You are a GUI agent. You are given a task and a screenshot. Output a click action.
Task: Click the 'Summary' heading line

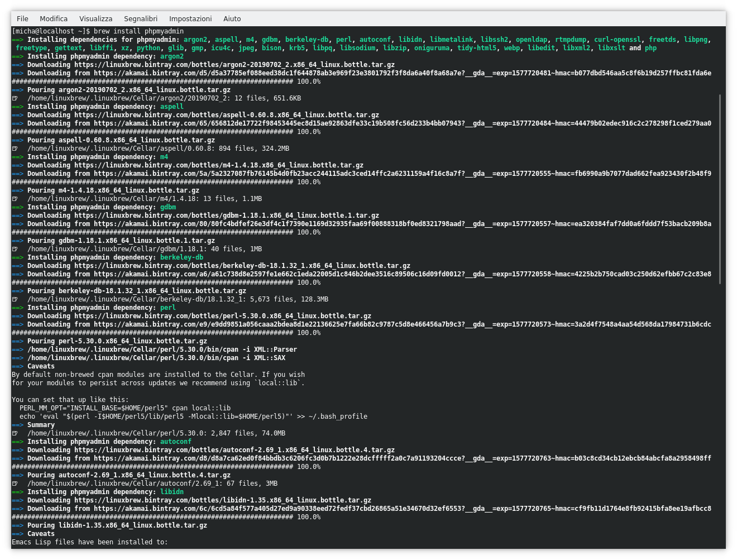click(33, 425)
